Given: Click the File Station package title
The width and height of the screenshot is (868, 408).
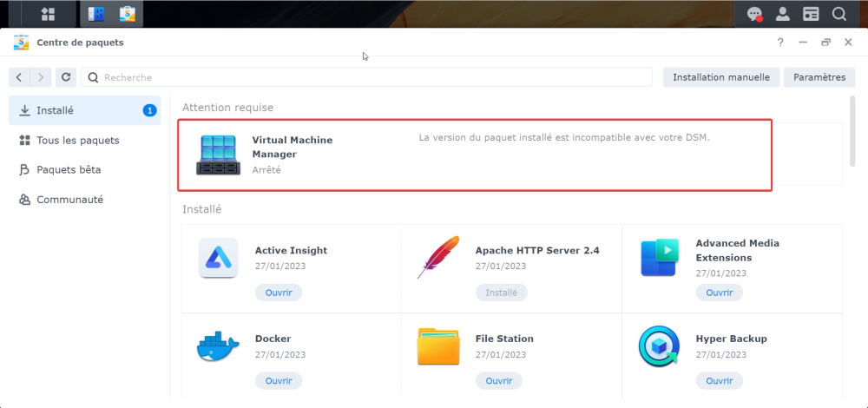Looking at the screenshot, I should (504, 339).
